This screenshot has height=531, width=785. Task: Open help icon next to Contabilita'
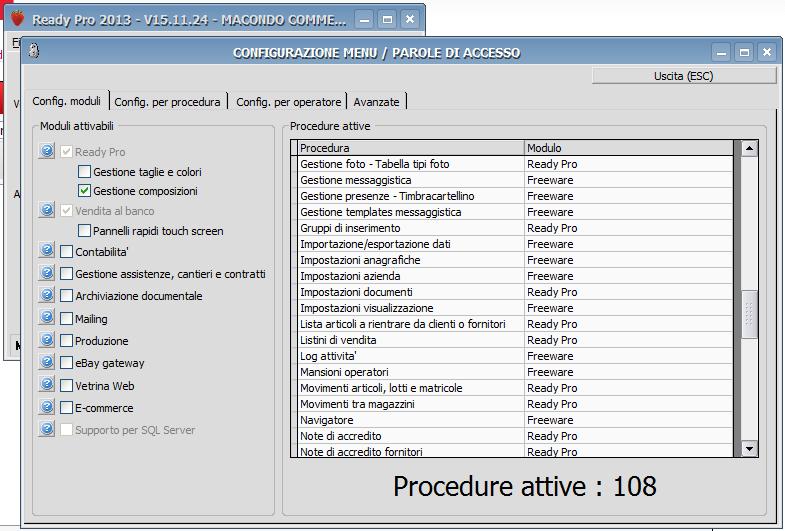coord(47,250)
